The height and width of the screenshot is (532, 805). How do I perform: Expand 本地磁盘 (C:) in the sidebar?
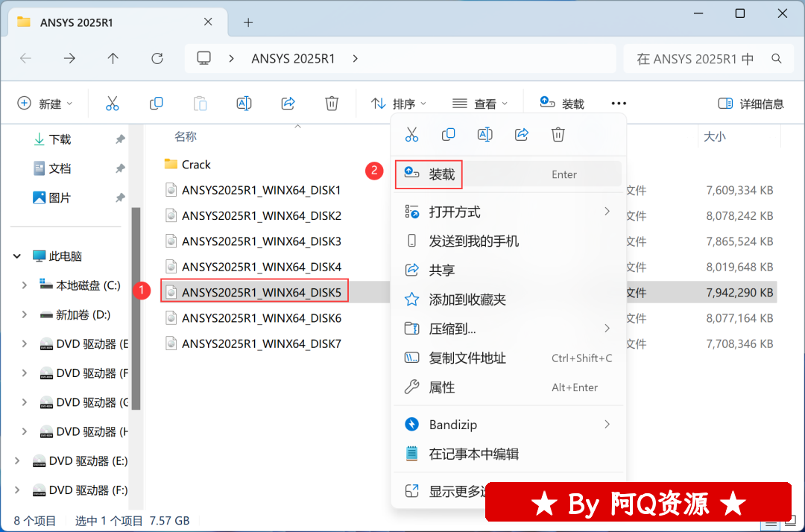tap(24, 285)
